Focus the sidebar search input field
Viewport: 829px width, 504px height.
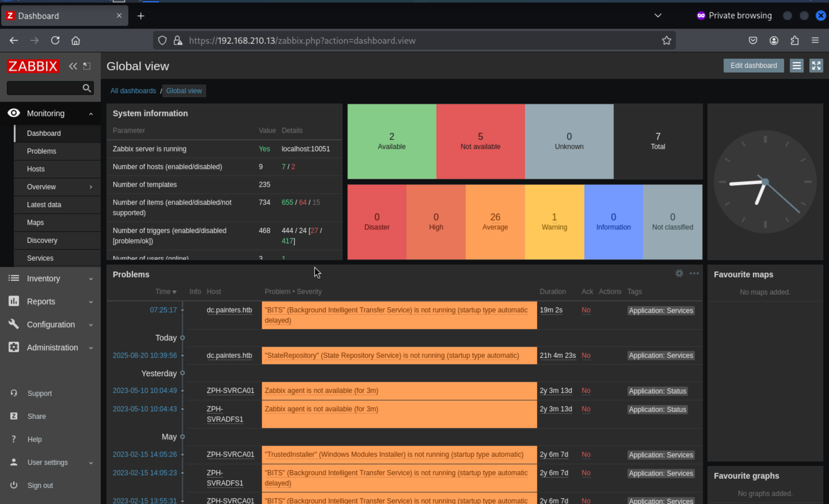[44, 88]
